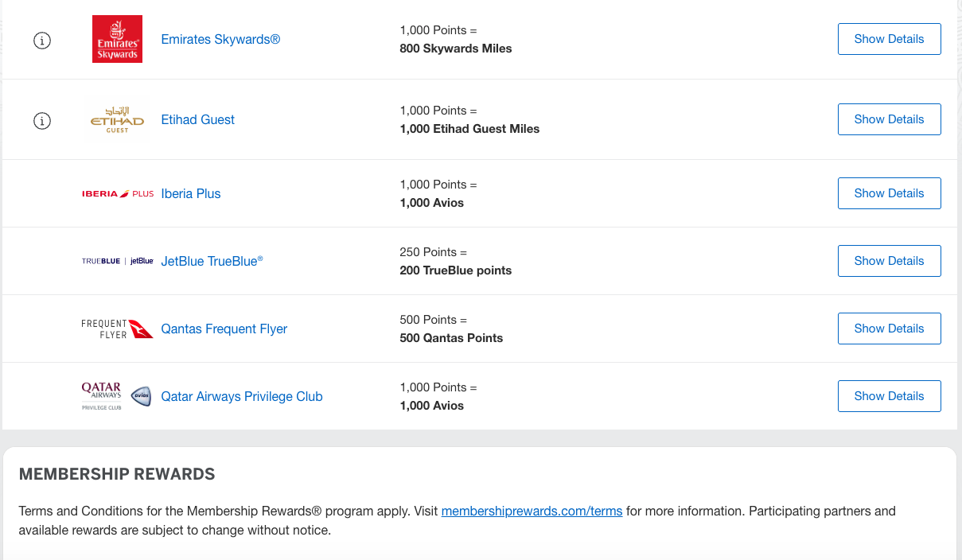This screenshot has height=560, width=962.
Task: Open the Etihad Guest link
Action: point(198,119)
